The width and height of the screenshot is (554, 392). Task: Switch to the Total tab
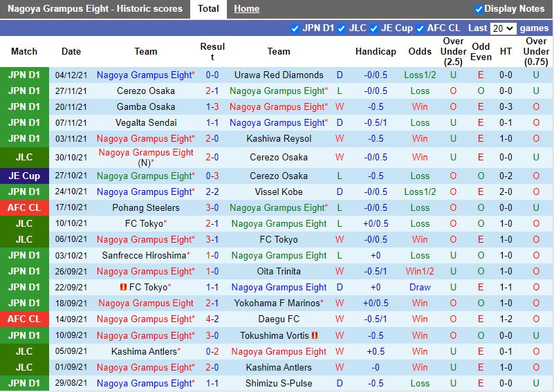tap(208, 9)
